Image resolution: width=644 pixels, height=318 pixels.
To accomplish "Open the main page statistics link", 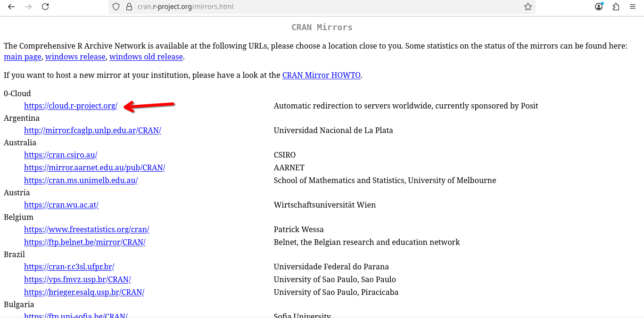I will tap(23, 57).
